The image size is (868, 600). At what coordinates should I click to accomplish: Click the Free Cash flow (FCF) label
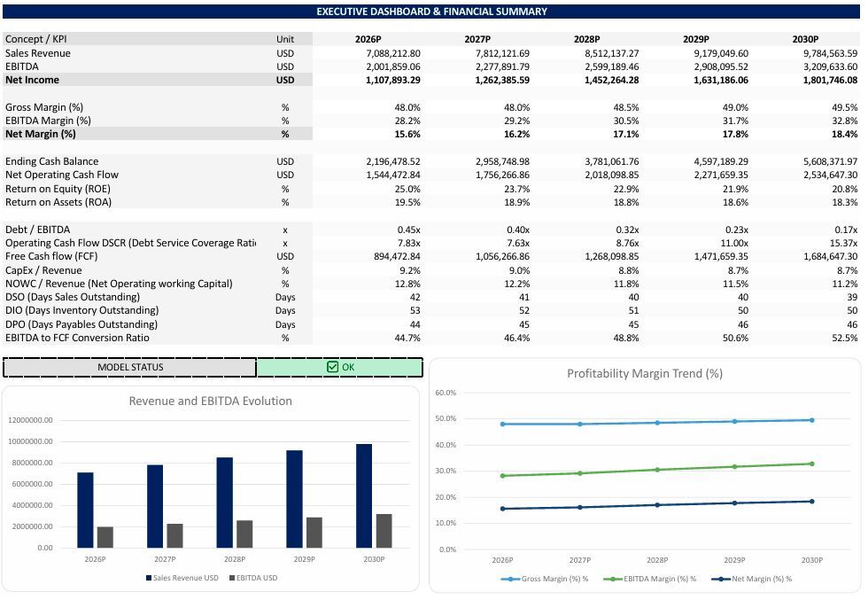(x=51, y=256)
